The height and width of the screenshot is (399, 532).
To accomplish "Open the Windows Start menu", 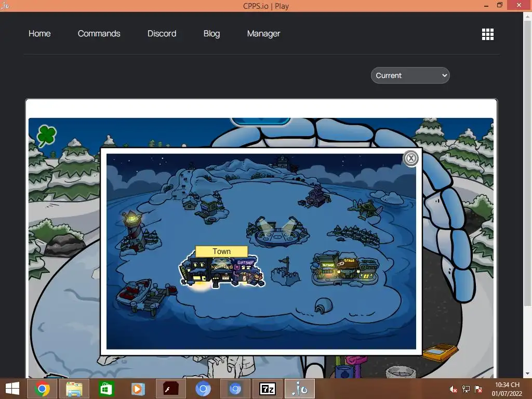I will click(x=12, y=389).
